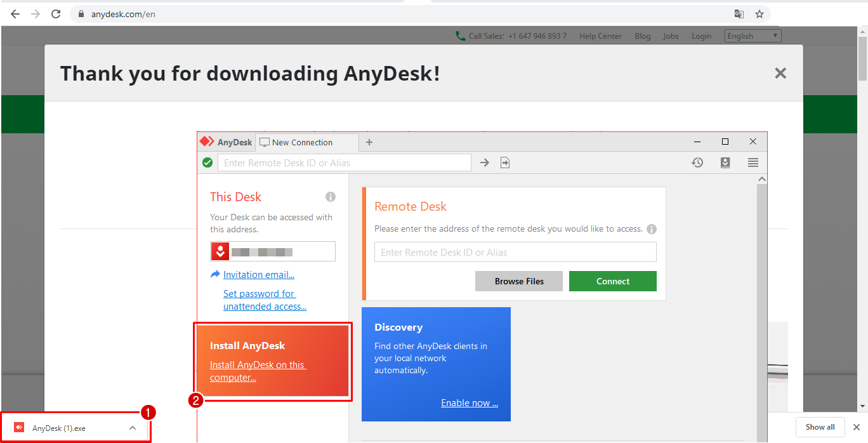This screenshot has height=443, width=868.
Task: Click the address bar URL anydesk.com/en
Action: tap(123, 14)
